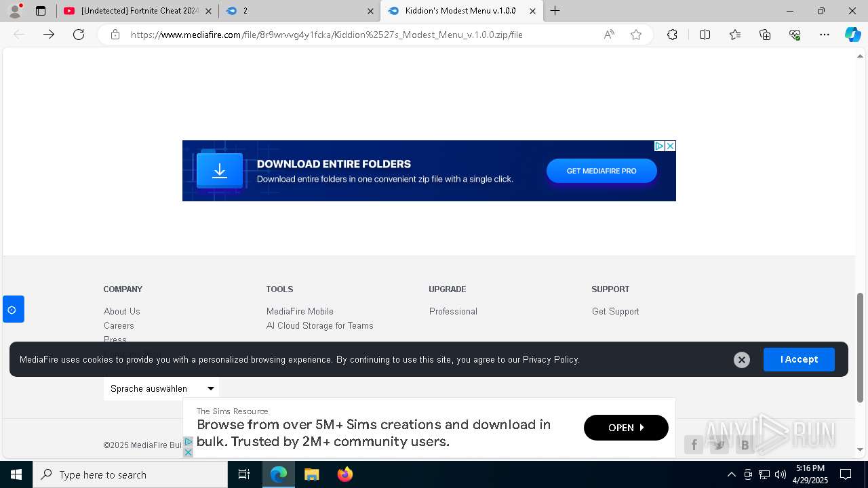
Task: Open the About Us link
Action: [x=122, y=311]
